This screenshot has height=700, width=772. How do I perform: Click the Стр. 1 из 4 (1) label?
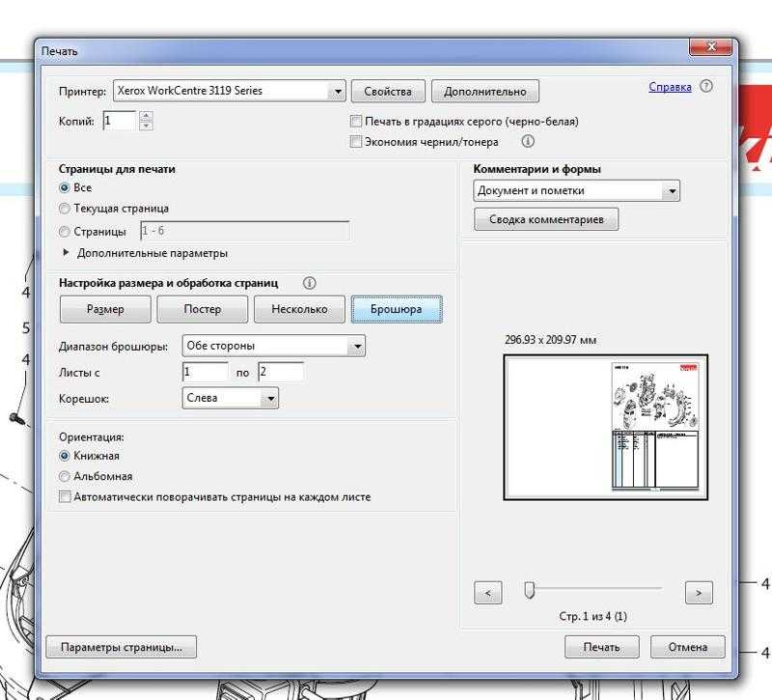(x=593, y=616)
